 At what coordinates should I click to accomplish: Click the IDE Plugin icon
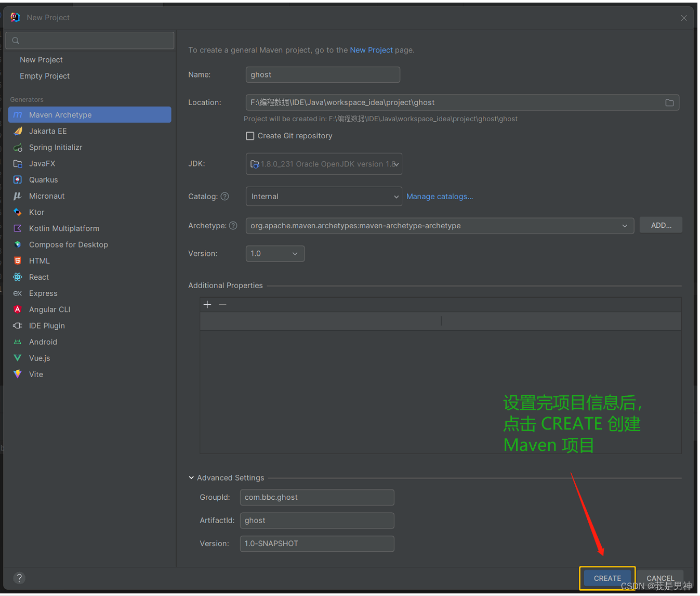(18, 326)
